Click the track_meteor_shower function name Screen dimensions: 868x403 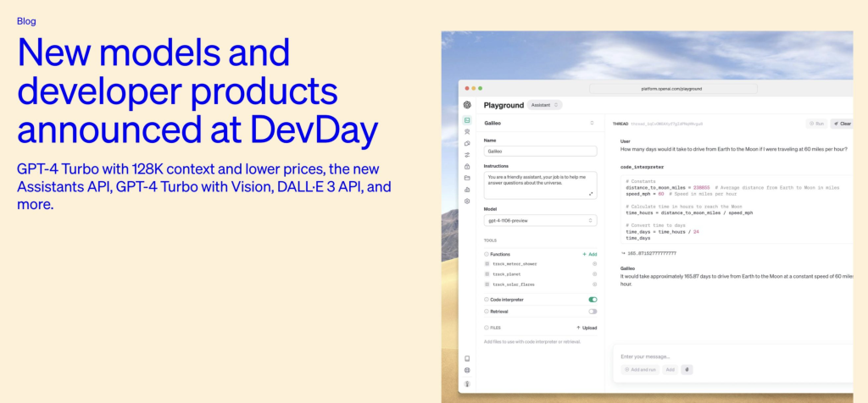tap(515, 264)
